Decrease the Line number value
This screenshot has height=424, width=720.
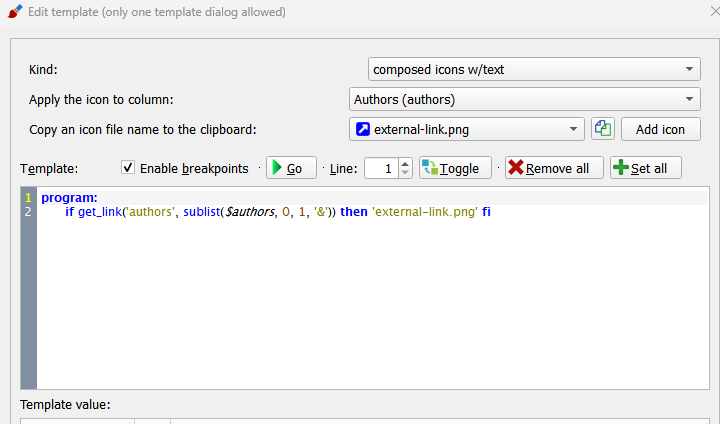(x=404, y=173)
